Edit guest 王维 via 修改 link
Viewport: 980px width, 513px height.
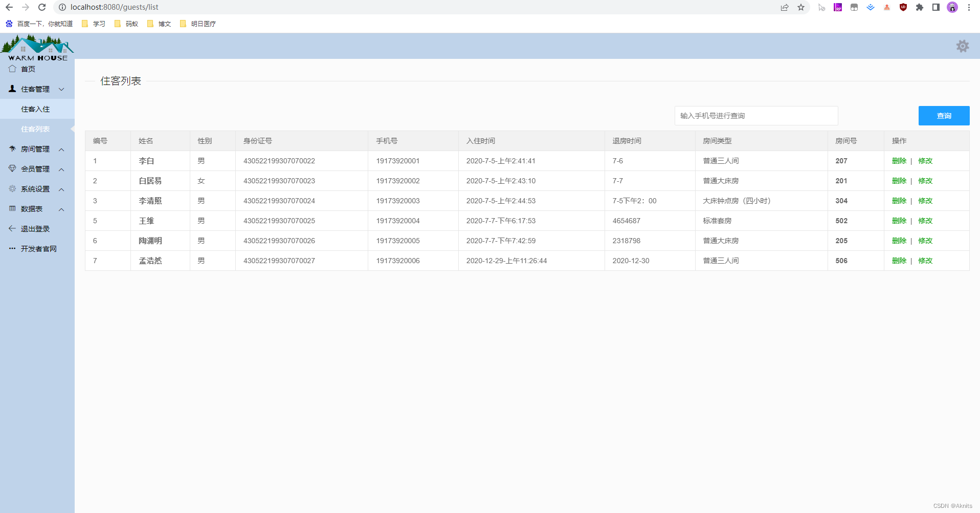click(925, 221)
